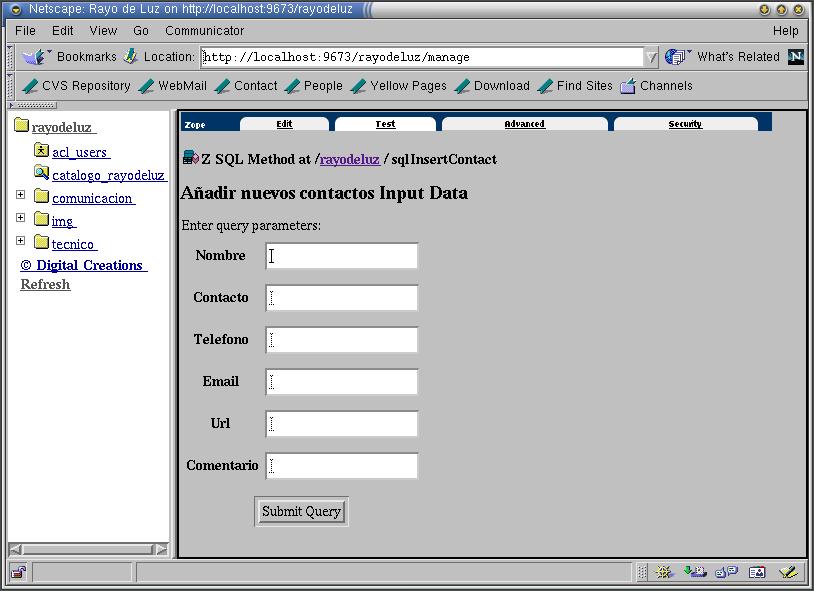814x591 pixels.
Task: Click the img folder icon
Action: point(42,219)
